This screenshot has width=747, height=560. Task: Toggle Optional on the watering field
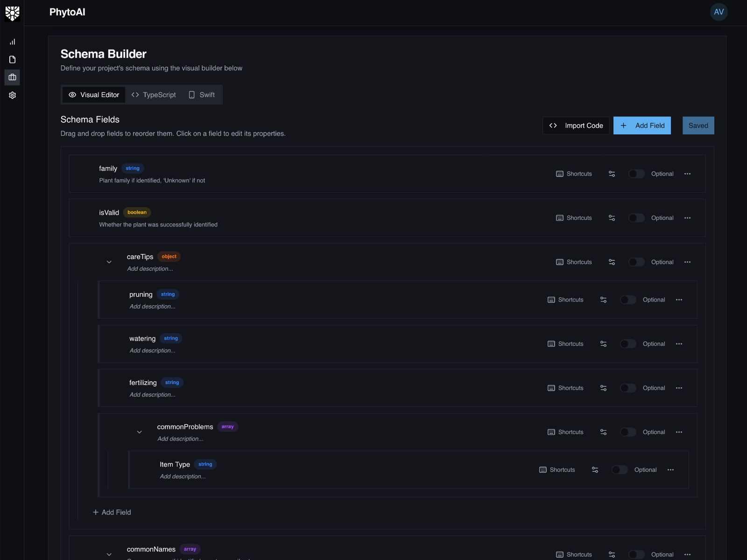(x=628, y=344)
